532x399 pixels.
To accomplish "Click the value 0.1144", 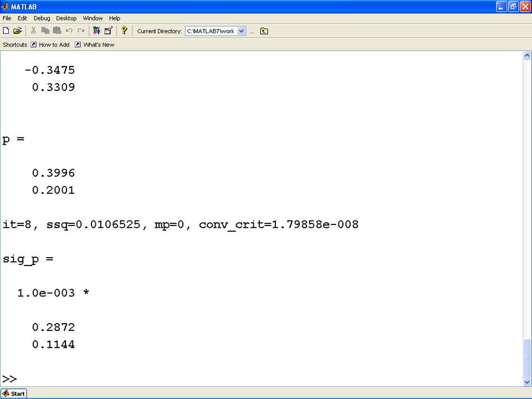I will [54, 344].
